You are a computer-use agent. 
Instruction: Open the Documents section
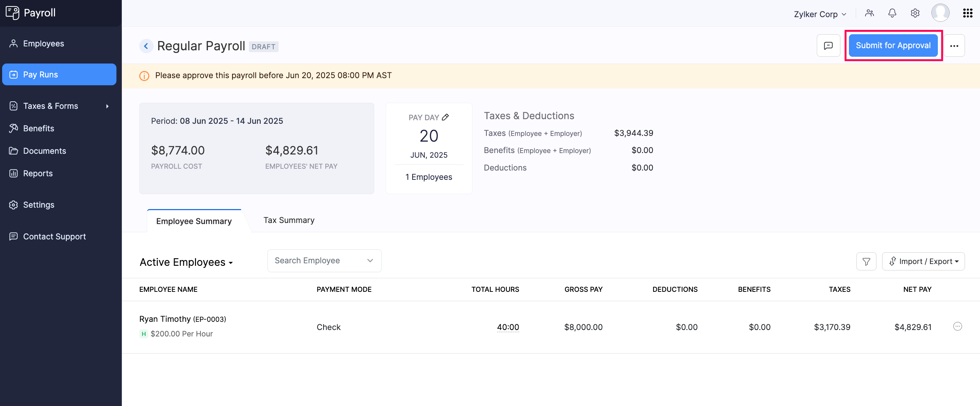[x=45, y=151]
